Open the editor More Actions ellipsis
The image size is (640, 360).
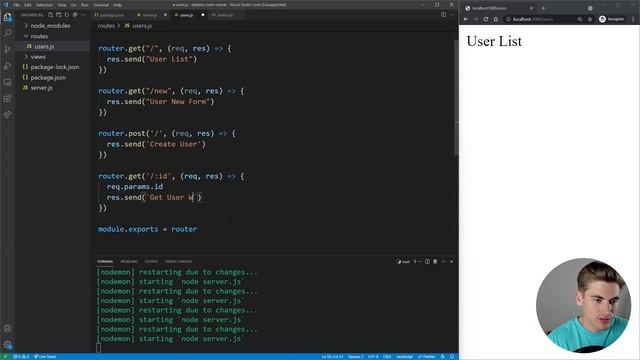click(451, 15)
